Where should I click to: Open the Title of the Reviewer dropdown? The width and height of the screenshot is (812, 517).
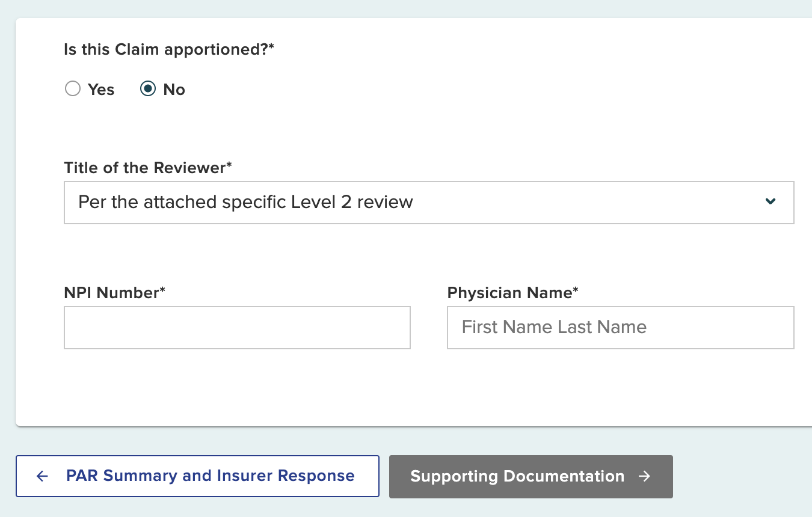(x=429, y=202)
